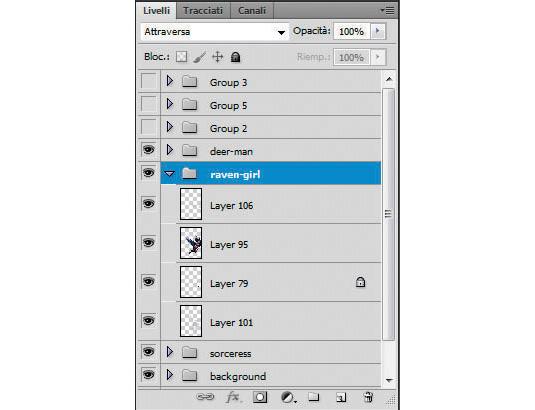Switch to the Tracciati tab

tap(203, 11)
